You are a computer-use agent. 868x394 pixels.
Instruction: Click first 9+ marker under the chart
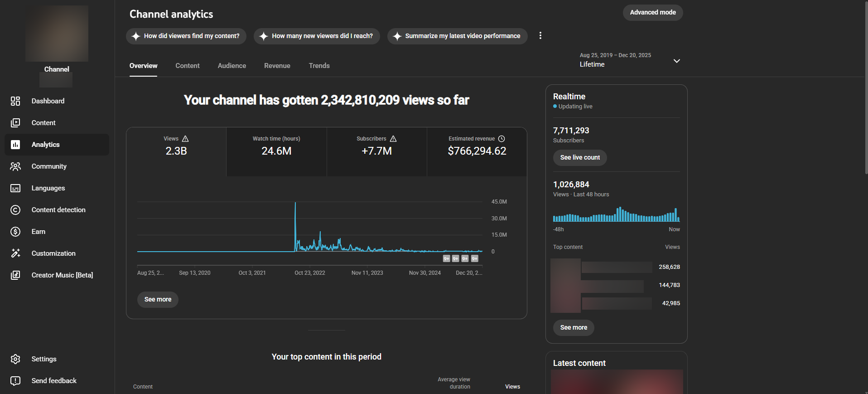click(x=446, y=258)
